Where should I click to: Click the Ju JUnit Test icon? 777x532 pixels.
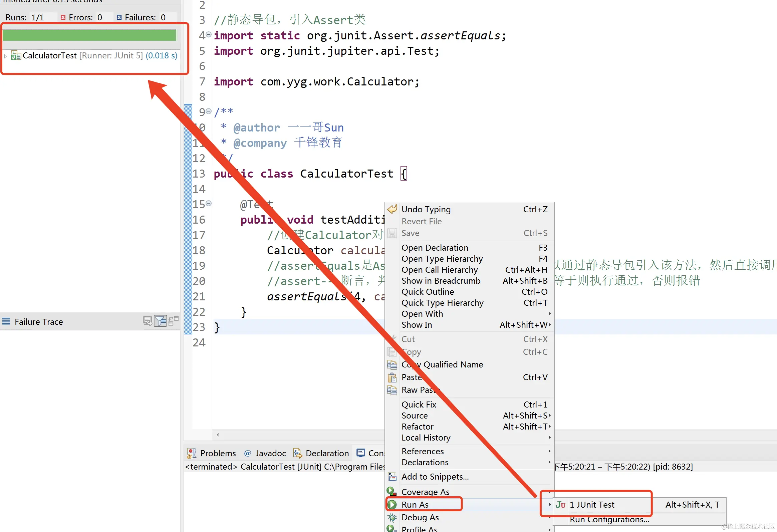pos(561,505)
